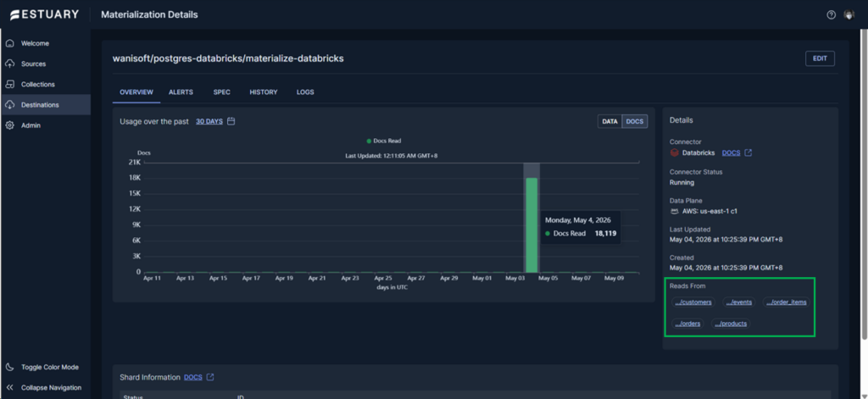
Task: Switch to the HISTORY tab
Action: tap(264, 92)
